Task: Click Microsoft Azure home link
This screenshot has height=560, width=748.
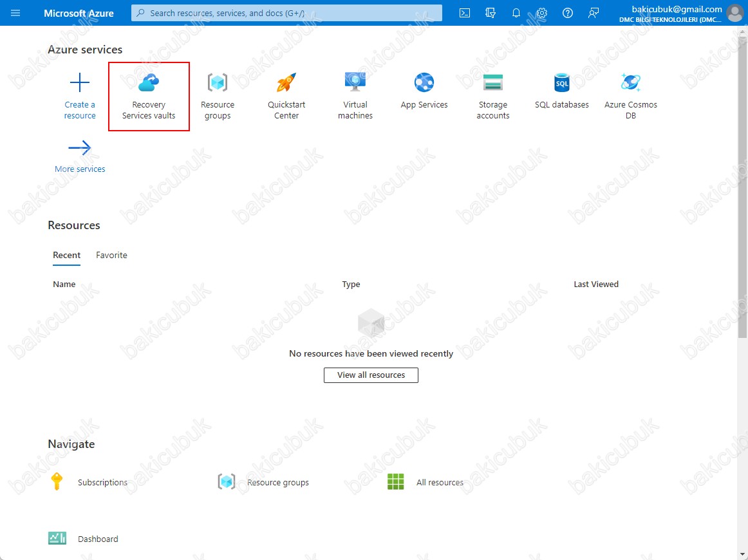Action: (x=79, y=13)
